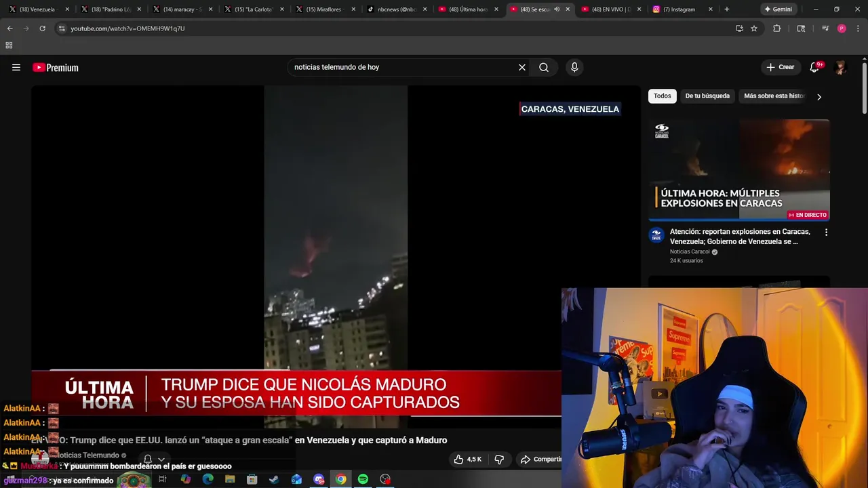The height and width of the screenshot is (488, 868).
Task: Open File Explorer from the taskbar
Action: pyautogui.click(x=230, y=479)
